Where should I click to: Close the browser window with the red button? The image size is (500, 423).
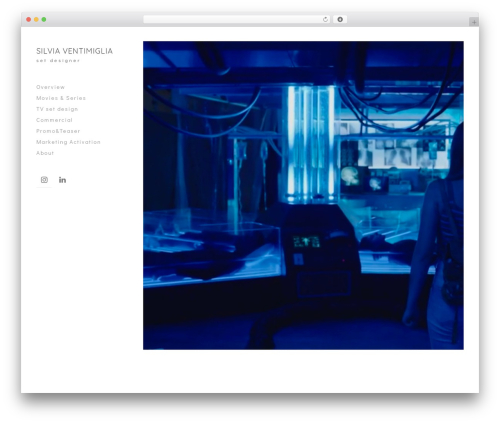pos(29,20)
